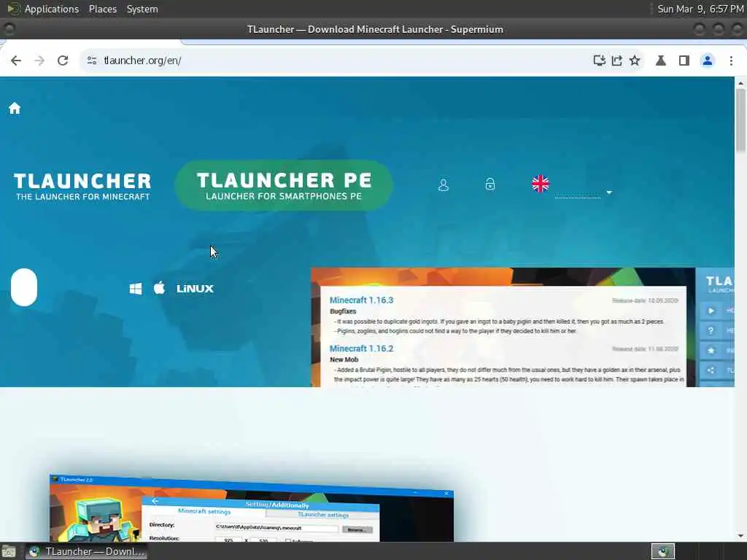Viewport: 747px width, 560px height.
Task: Open TLauncher PE for smartphones
Action: (x=284, y=186)
